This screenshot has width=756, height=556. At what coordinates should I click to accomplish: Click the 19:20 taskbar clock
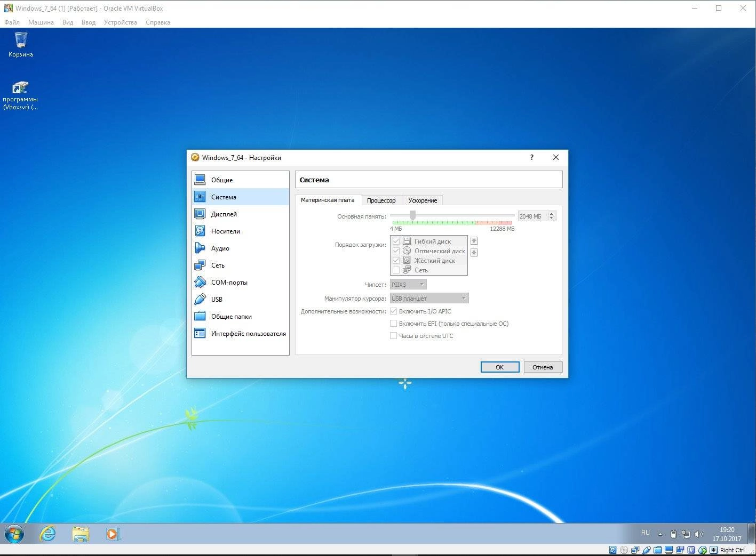point(727,530)
